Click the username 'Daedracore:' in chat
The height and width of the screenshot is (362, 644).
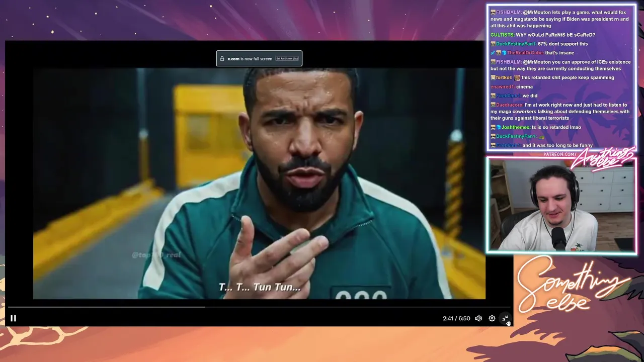coord(509,105)
